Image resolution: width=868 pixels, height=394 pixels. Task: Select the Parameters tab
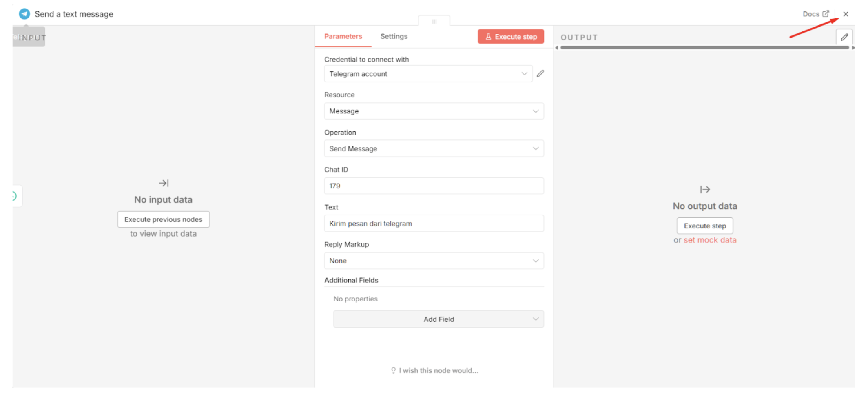pyautogui.click(x=343, y=36)
